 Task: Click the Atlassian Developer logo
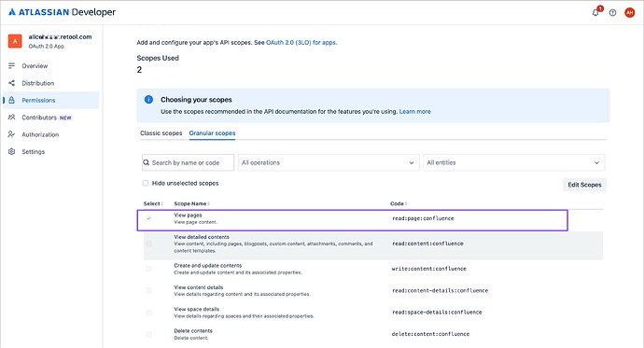click(62, 12)
